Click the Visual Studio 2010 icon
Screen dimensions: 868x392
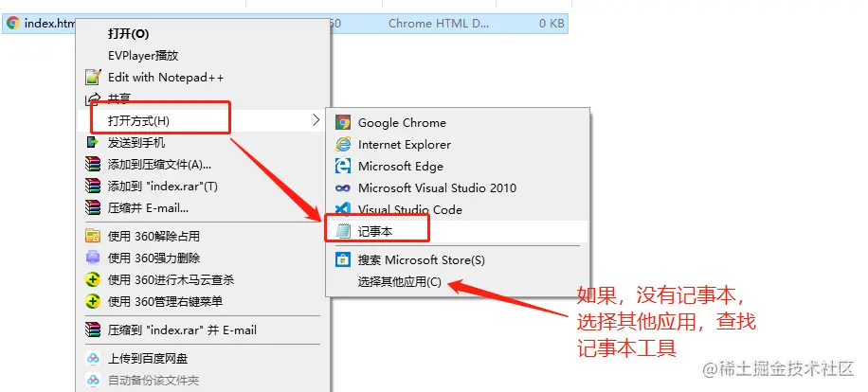(343, 188)
